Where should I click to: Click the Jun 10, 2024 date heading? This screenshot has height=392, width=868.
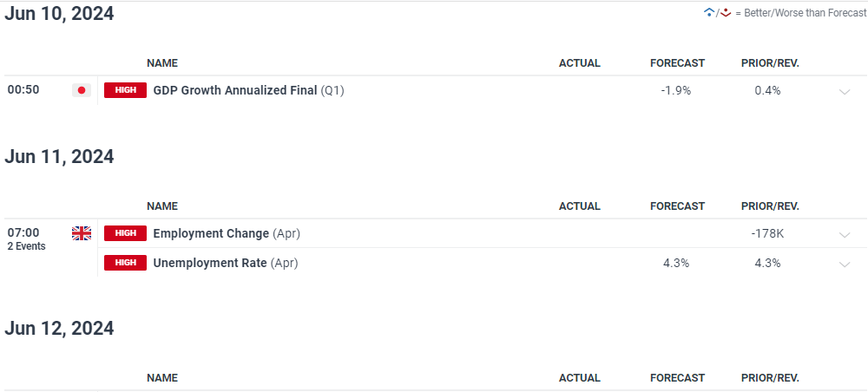point(59,14)
